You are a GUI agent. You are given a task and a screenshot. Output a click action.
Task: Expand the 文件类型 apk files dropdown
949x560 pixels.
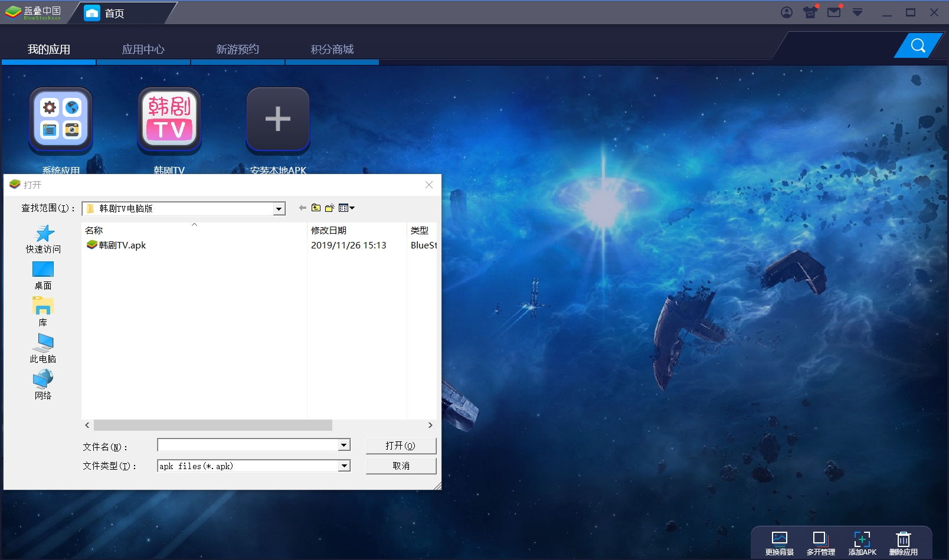coord(344,466)
